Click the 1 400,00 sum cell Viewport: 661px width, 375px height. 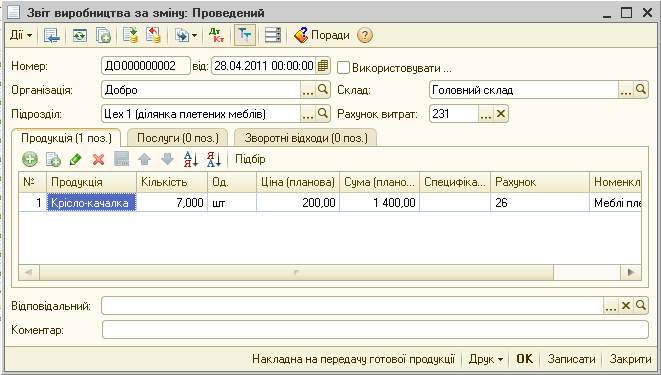coord(379,203)
